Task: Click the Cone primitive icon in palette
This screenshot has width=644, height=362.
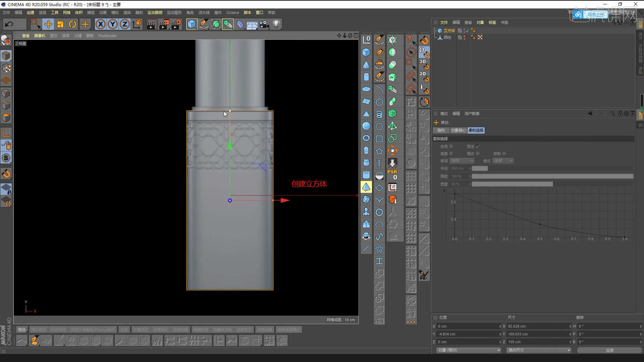Action: click(x=366, y=65)
